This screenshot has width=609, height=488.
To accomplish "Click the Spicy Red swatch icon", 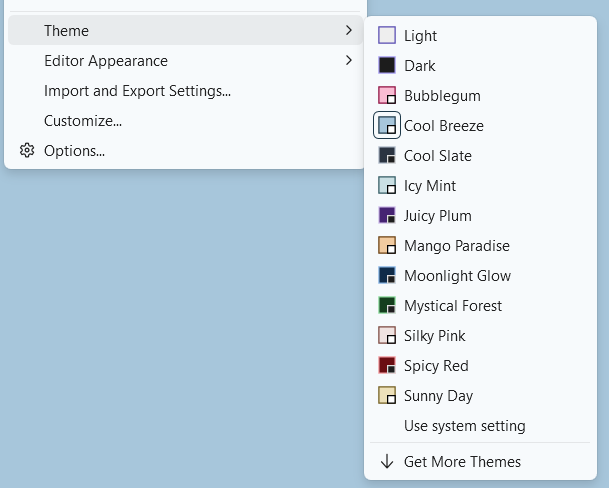I will point(387,366).
